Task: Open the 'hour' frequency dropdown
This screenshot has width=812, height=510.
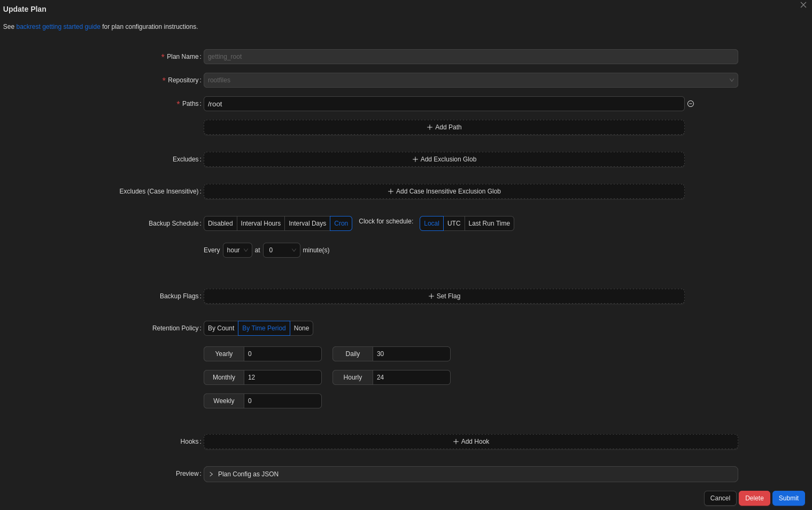Action: (237, 250)
